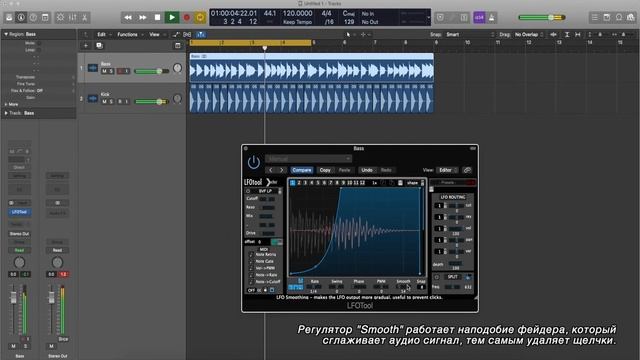Adjust the Bass track volume slider
This screenshot has width=640, height=360.
[x=151, y=71]
